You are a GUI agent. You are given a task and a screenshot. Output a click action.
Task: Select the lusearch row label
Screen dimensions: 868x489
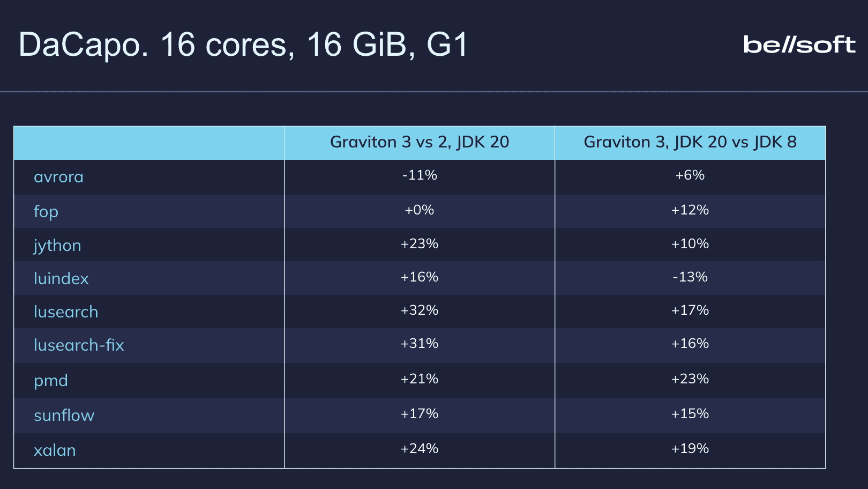pyautogui.click(x=66, y=312)
